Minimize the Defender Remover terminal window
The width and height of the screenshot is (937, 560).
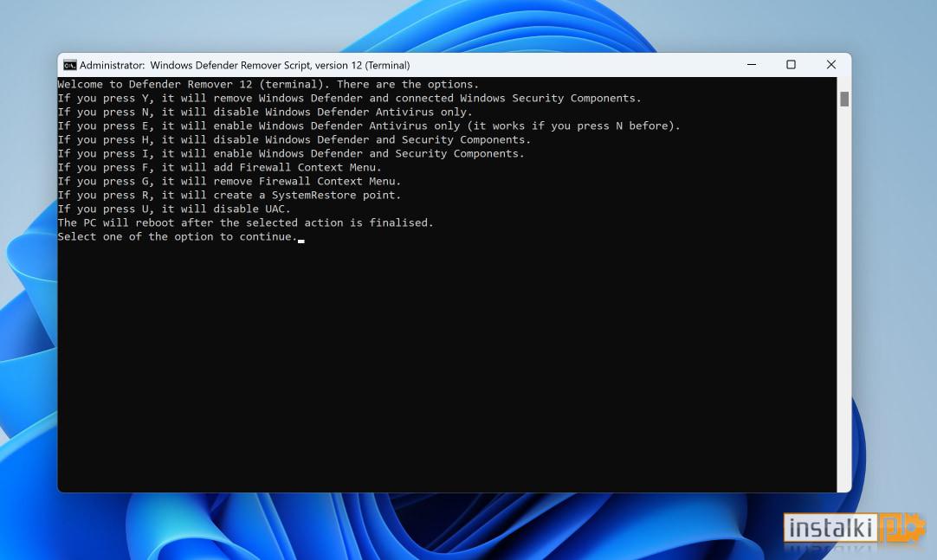(751, 65)
